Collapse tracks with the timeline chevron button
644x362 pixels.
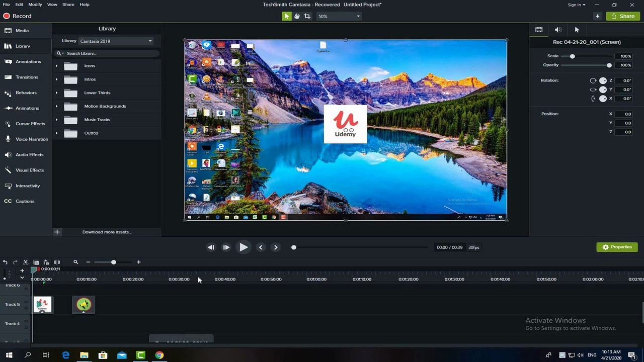point(22,278)
